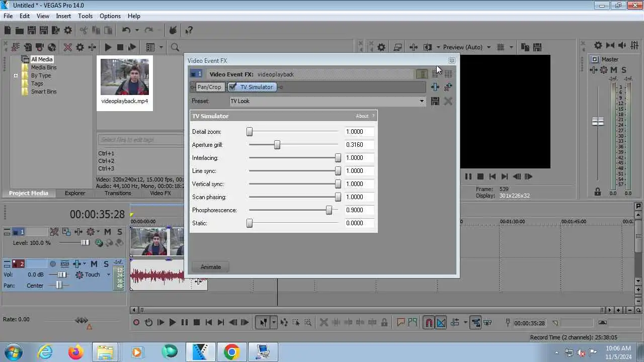Create a new project with toolbar icon
This screenshot has height=362, width=644.
(8, 31)
